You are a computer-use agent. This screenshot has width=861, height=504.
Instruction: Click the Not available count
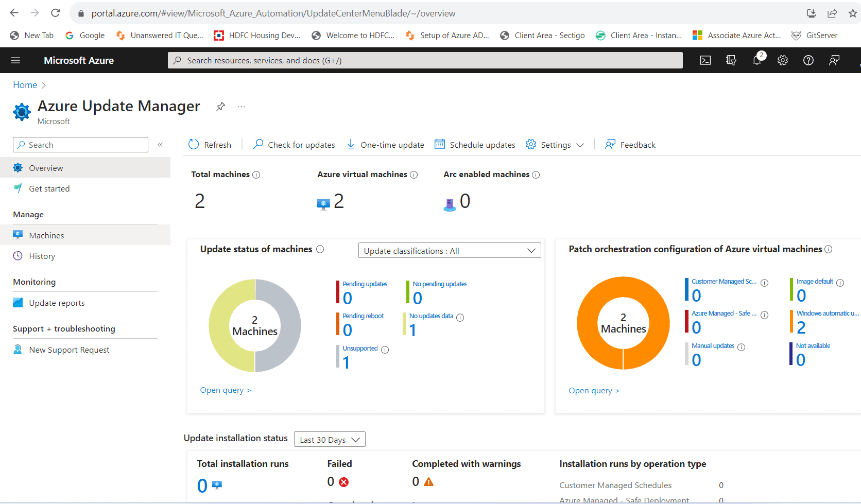point(801,360)
